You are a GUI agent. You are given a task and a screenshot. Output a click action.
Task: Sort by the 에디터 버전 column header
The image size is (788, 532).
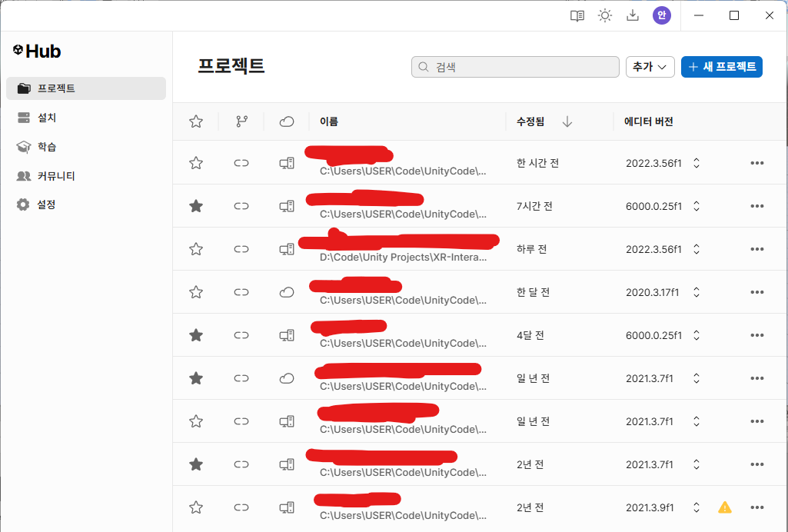point(648,121)
